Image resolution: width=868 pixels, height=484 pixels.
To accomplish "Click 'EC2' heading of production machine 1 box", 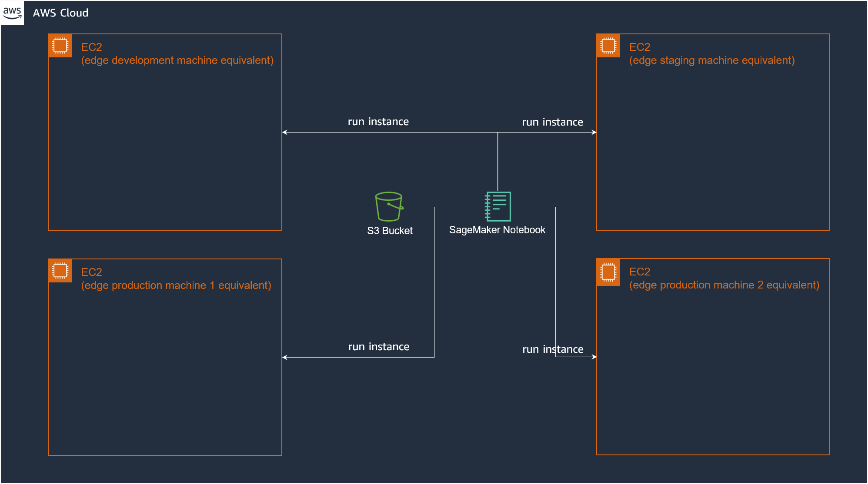I will coord(91,272).
